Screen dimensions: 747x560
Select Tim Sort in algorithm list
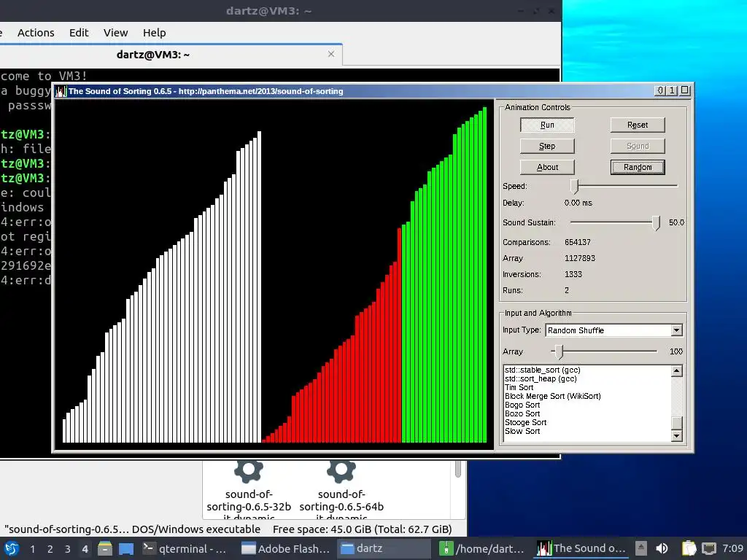click(x=519, y=388)
